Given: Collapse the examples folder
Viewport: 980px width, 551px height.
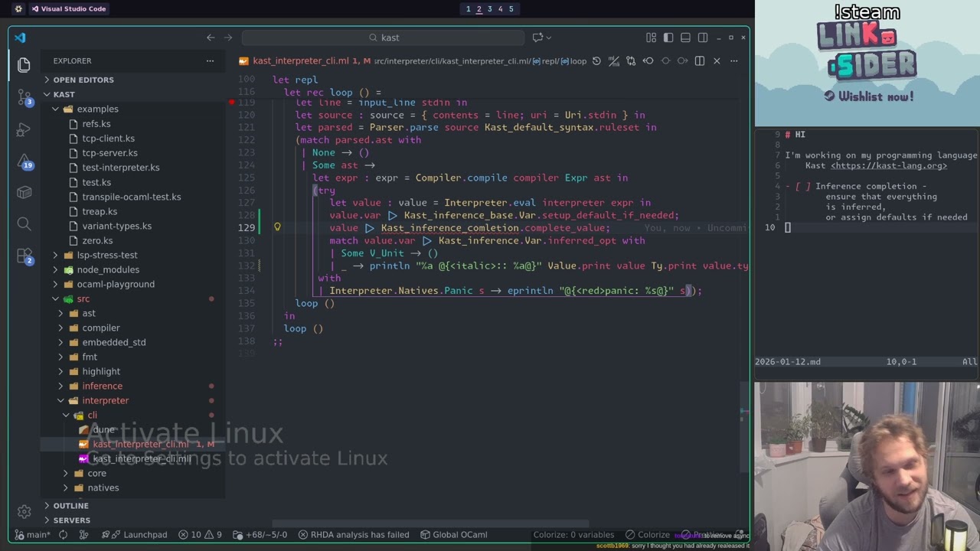Looking at the screenshot, I should pos(98,109).
